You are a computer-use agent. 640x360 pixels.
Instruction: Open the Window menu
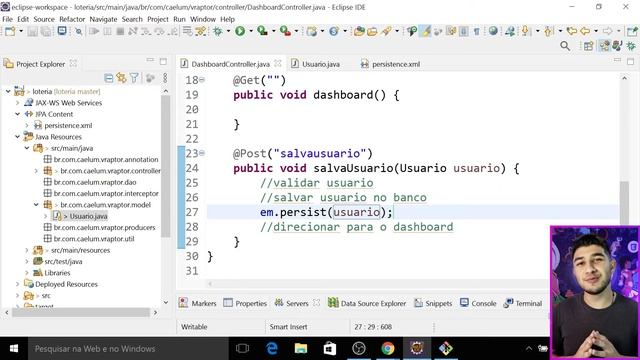click(x=203, y=19)
